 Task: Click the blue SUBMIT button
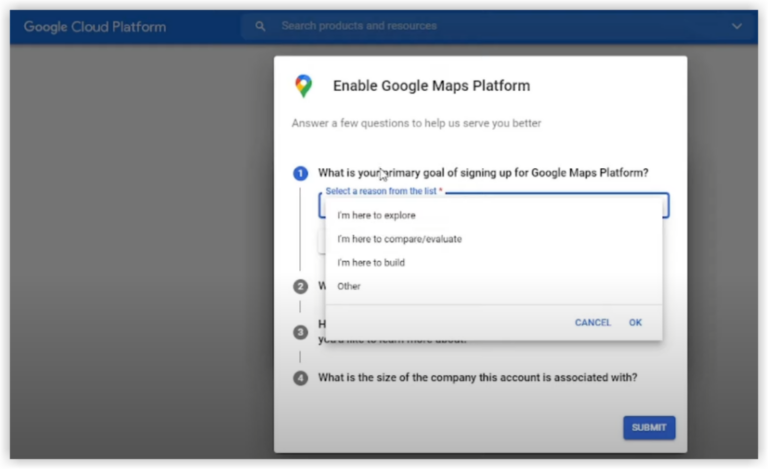point(649,427)
